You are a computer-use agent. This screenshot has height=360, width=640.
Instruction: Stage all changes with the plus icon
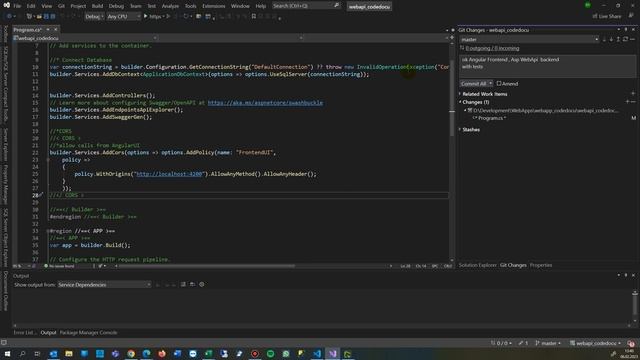[627, 102]
